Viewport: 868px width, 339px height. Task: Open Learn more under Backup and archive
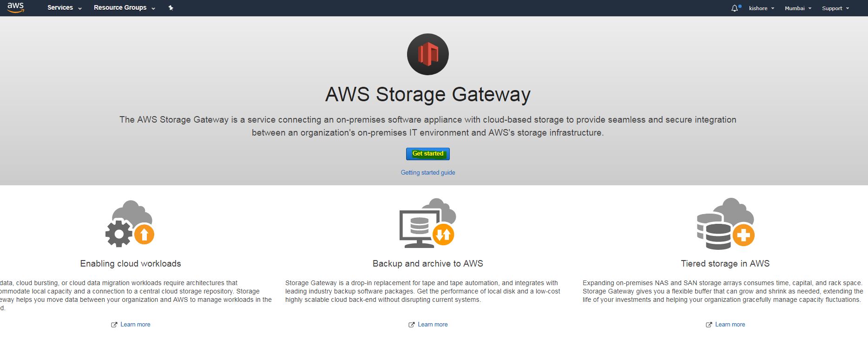coord(433,325)
